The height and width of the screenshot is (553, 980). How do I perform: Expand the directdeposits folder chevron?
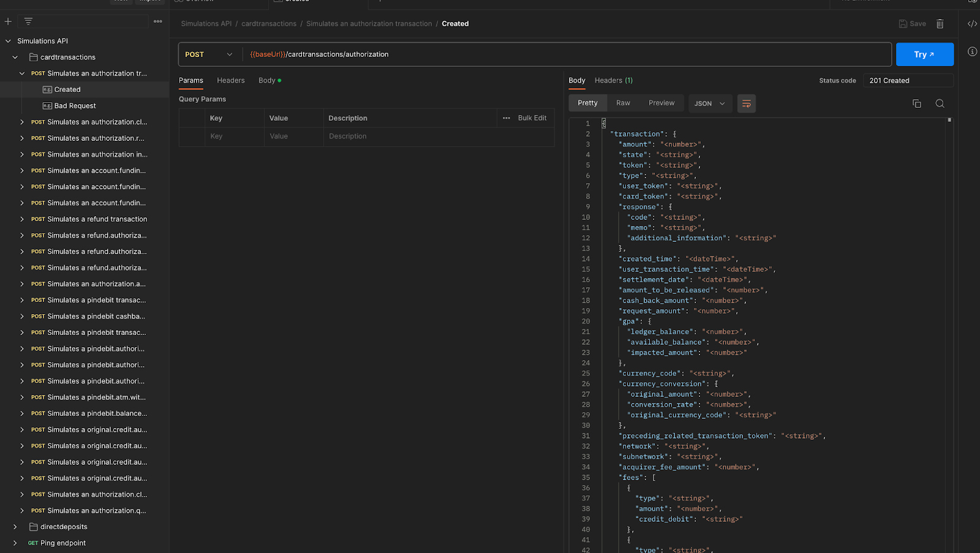(15, 527)
